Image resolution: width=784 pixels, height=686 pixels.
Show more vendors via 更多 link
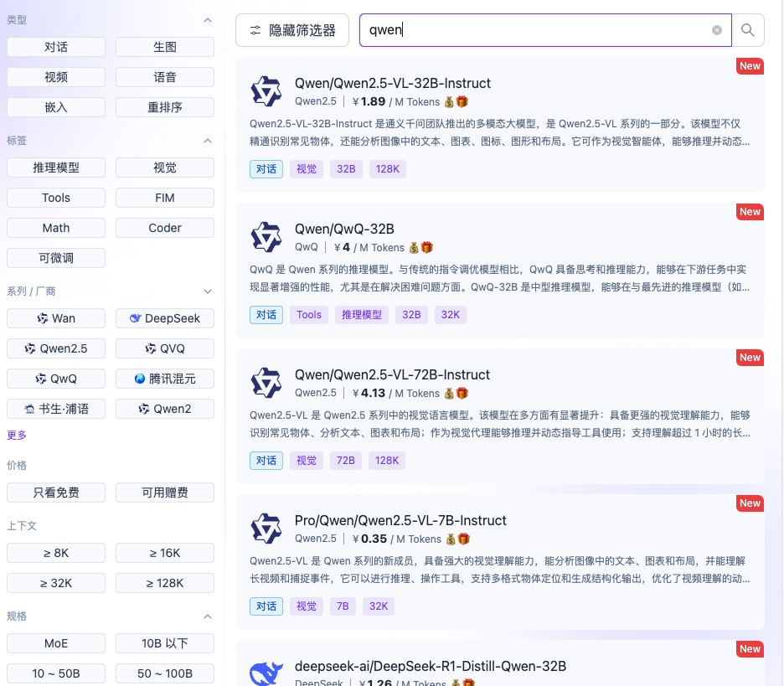tap(17, 435)
